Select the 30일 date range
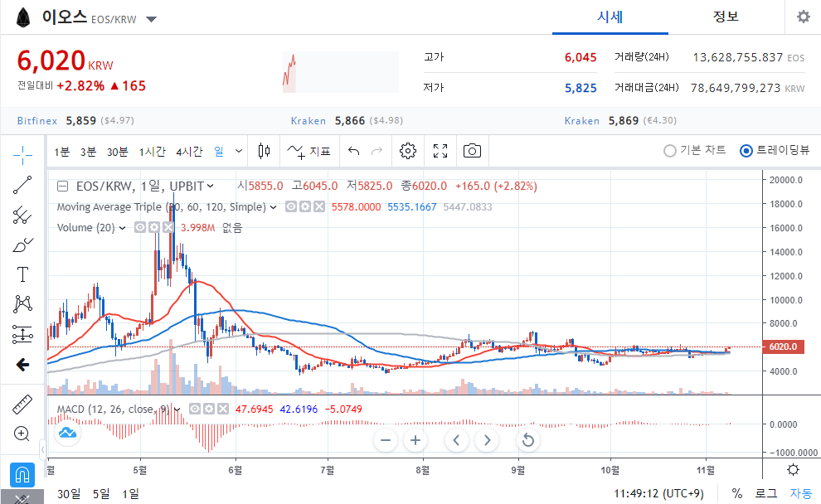Image resolution: width=821 pixels, height=504 pixels. tap(69, 493)
